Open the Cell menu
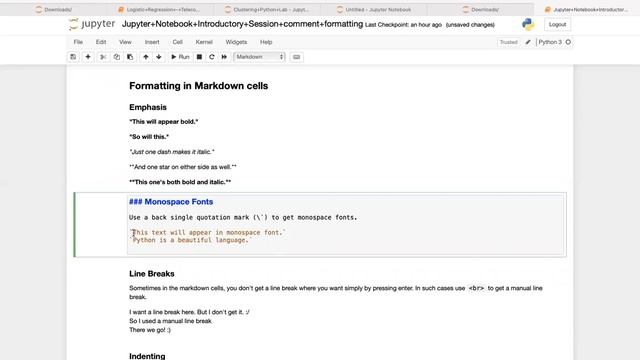This screenshot has width=640, height=360. [178, 42]
